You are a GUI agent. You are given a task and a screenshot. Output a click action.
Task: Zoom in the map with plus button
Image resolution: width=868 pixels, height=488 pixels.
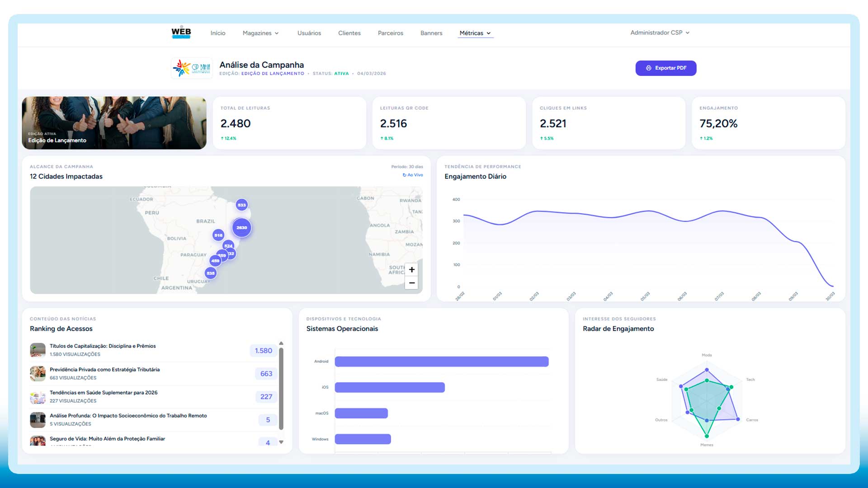411,270
